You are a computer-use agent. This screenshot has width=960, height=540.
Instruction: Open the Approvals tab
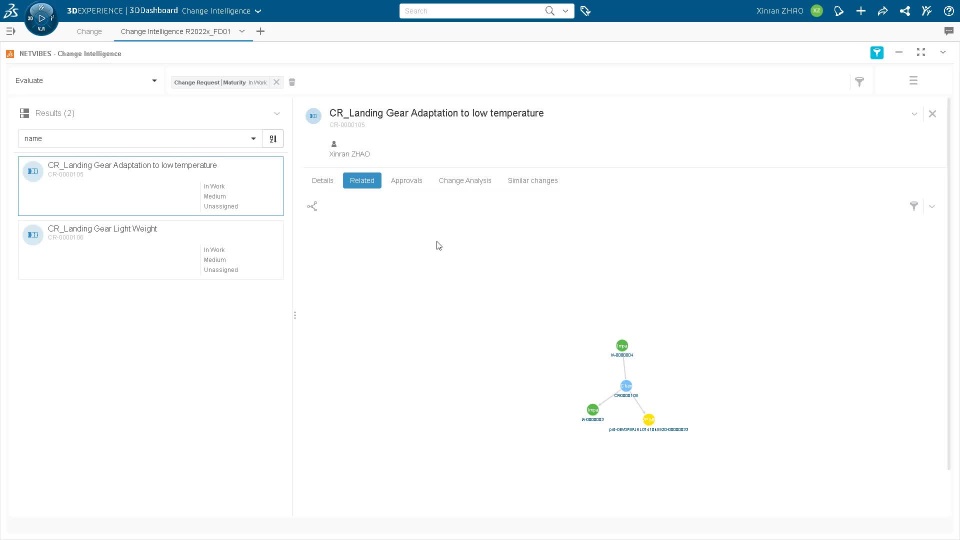pyautogui.click(x=407, y=181)
